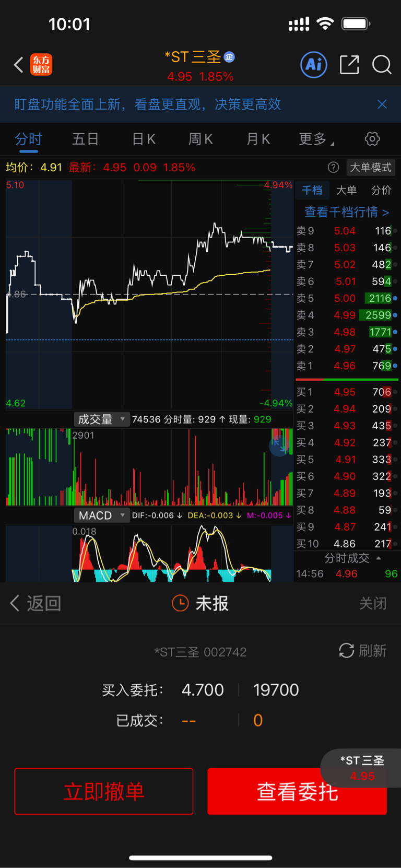The image size is (401, 868).
Task: Tap the clock icon next to 未报
Action: (180, 603)
